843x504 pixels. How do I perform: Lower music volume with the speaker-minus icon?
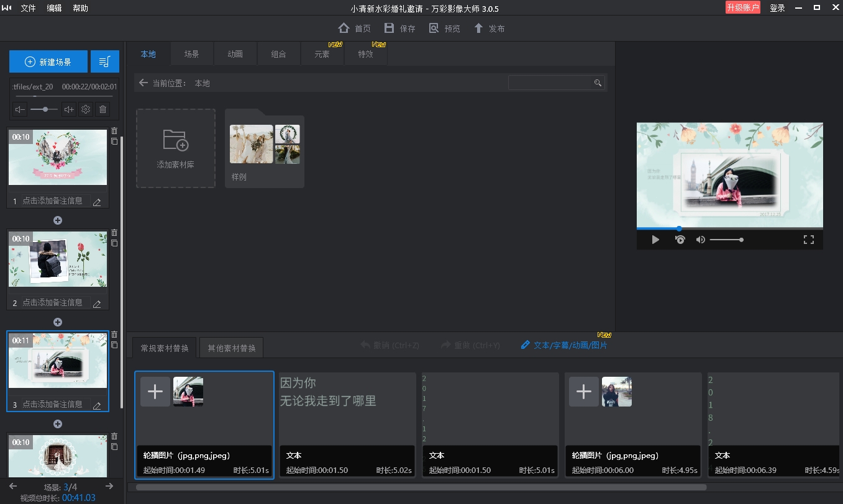(x=21, y=110)
